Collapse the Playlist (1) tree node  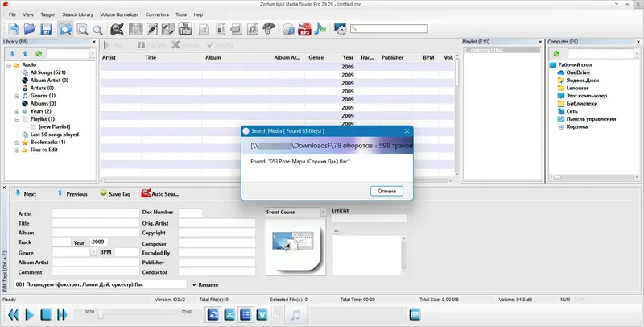pyautogui.click(x=17, y=119)
